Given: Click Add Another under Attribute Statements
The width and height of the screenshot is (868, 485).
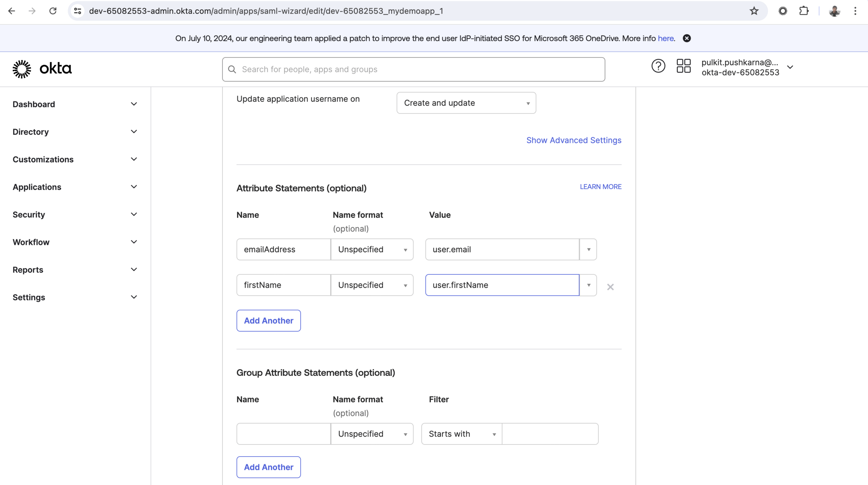Looking at the screenshot, I should coord(268,320).
